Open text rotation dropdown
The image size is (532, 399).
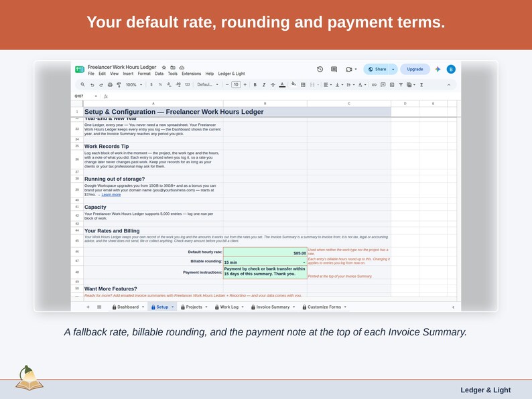pos(362,85)
